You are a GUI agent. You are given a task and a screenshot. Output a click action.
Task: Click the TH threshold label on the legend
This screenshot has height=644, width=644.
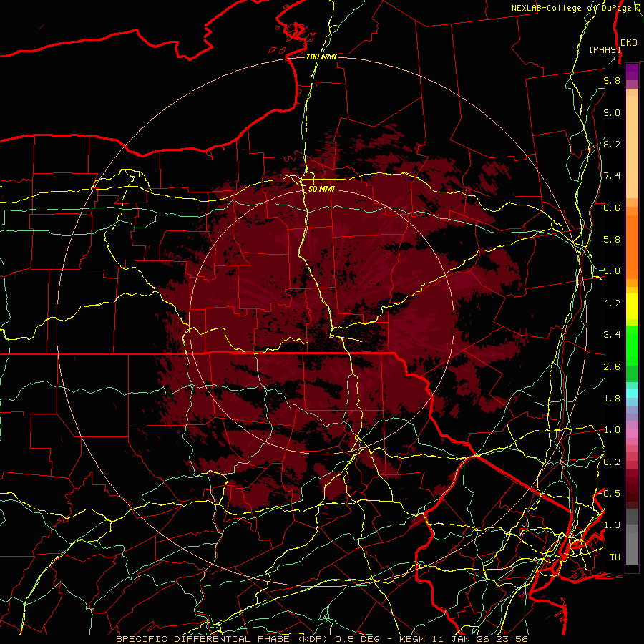[x=615, y=557]
